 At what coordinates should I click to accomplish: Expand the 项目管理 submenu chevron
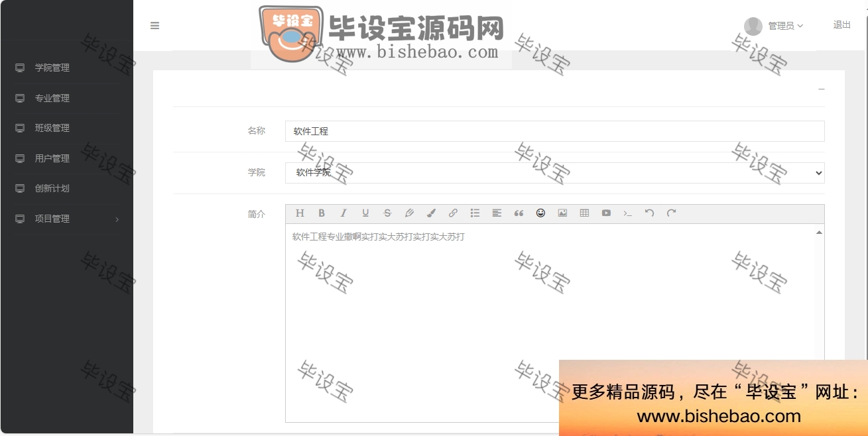[117, 219]
